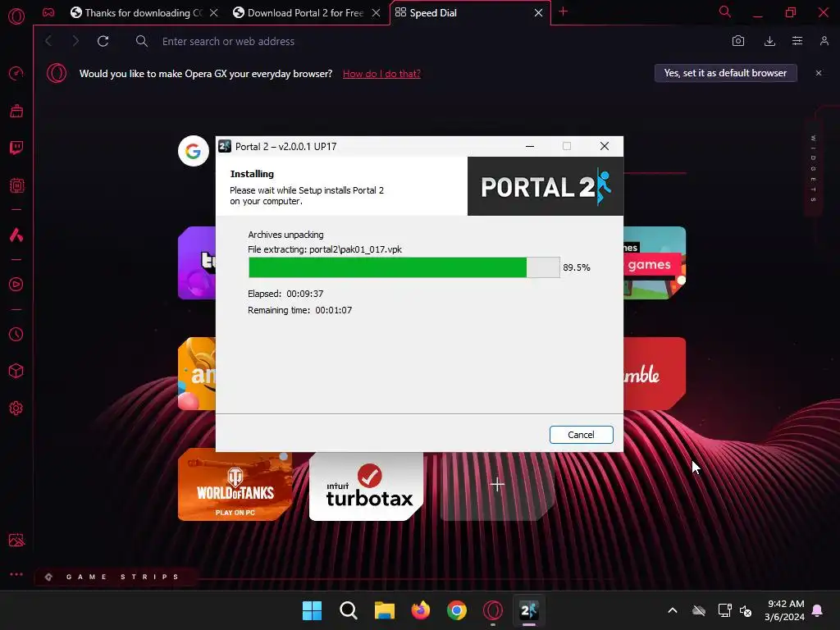Click the installation progress bar
The height and width of the screenshot is (630, 840).
coord(404,267)
